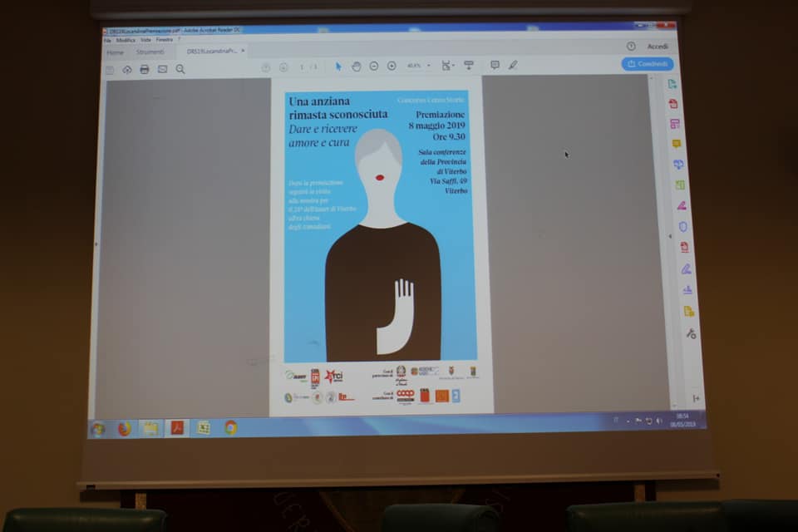Viewport: 798px width, 532px height.
Task: Select the arrow selection tool
Action: coord(338,66)
